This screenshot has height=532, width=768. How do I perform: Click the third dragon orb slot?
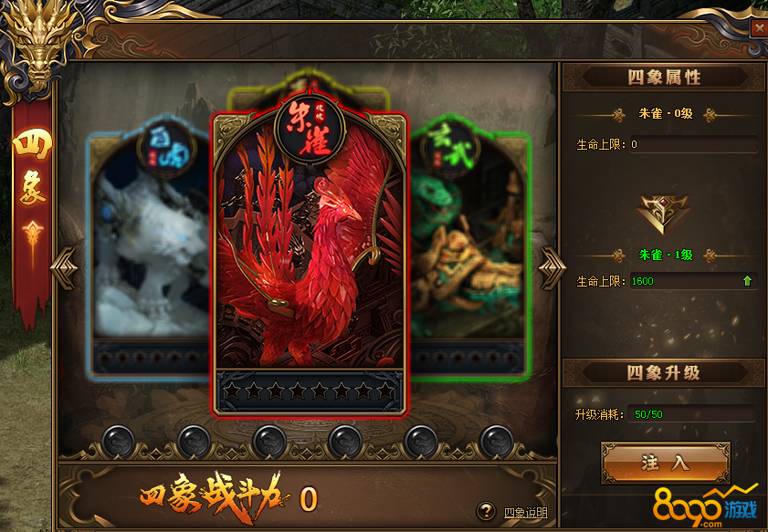click(269, 442)
